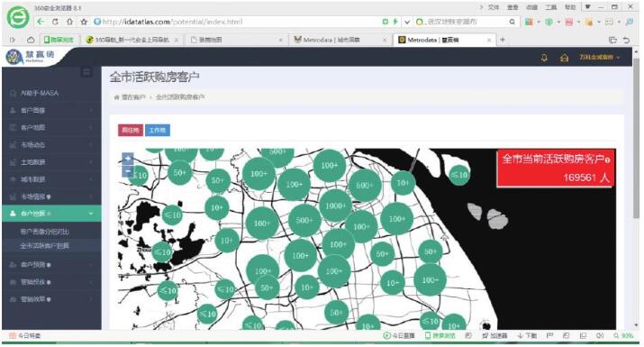Open the notification bell in header

544,58
